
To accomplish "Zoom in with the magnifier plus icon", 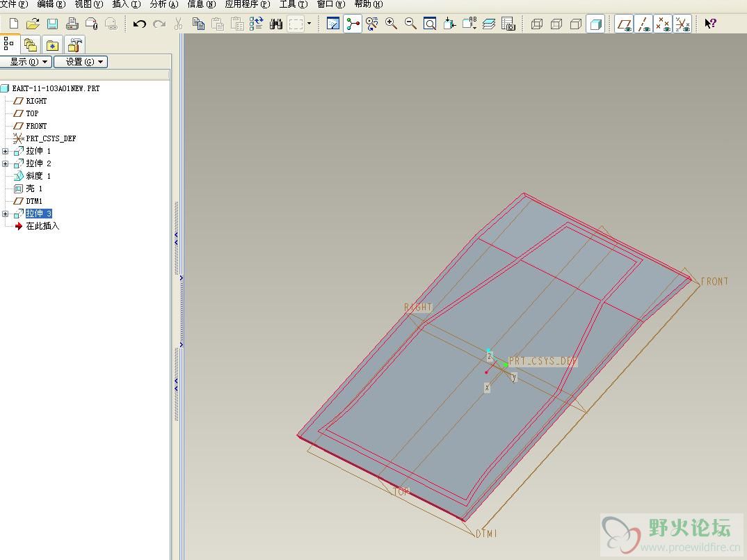I will point(391,24).
